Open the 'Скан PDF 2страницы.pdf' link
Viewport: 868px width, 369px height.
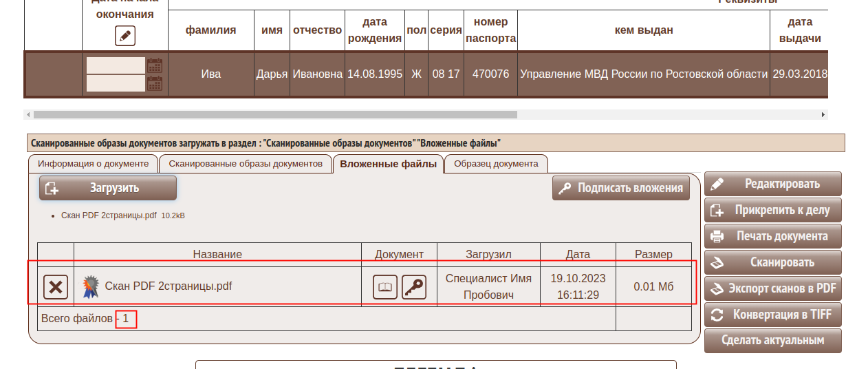pyautogui.click(x=109, y=215)
